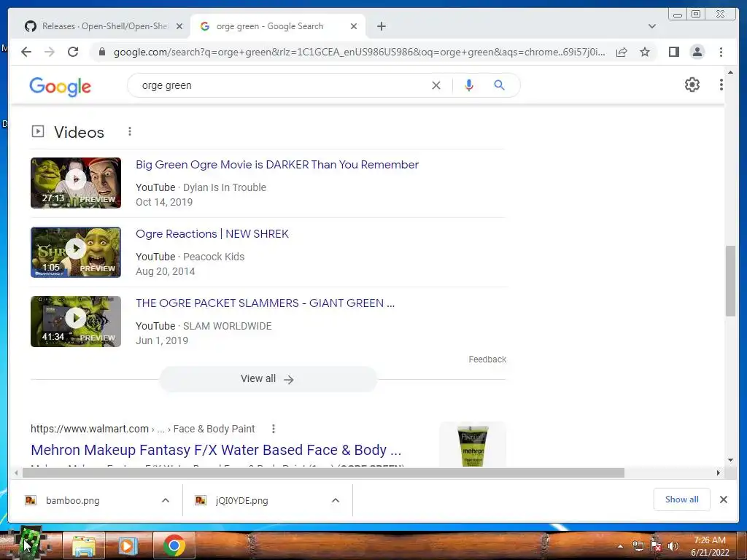Reload the current page
Screen dimensions: 747x560
click(x=73, y=52)
